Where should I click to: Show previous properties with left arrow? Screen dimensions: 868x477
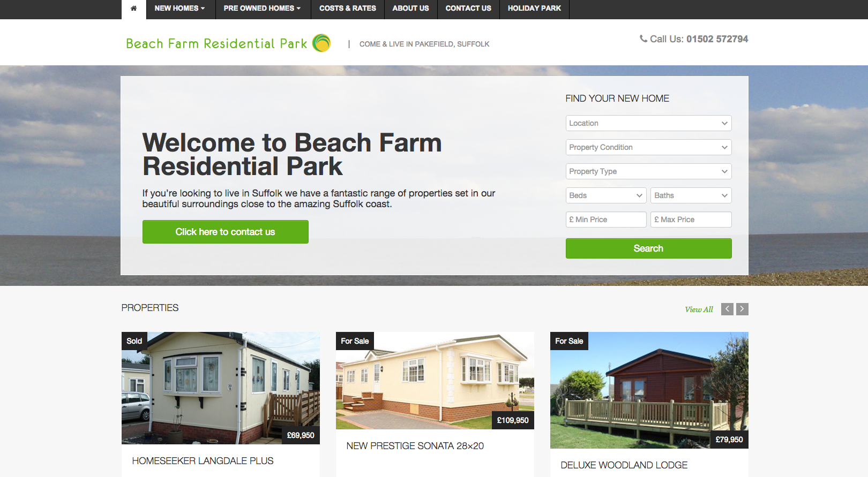click(727, 309)
